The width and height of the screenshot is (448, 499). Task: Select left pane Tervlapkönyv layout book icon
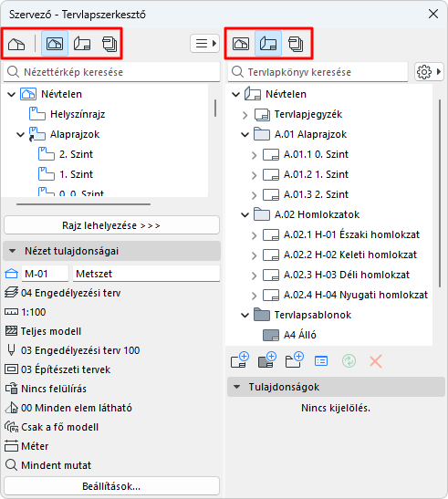[82, 44]
